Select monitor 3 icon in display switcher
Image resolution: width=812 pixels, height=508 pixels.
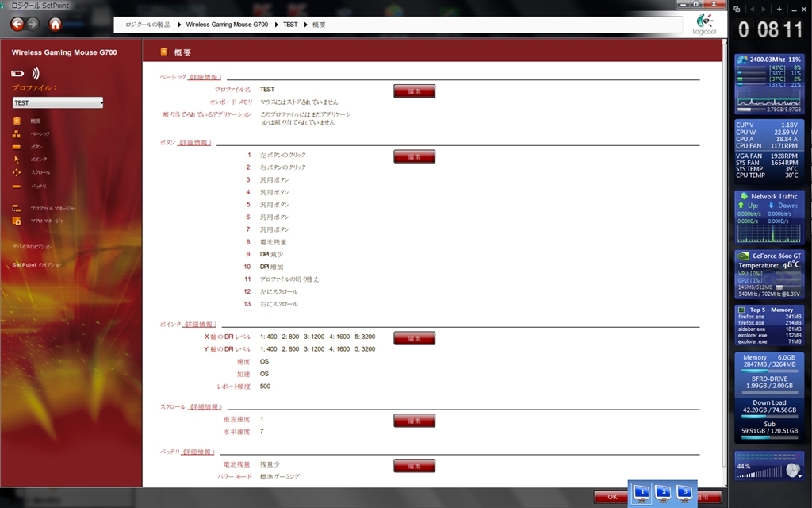pos(684,494)
